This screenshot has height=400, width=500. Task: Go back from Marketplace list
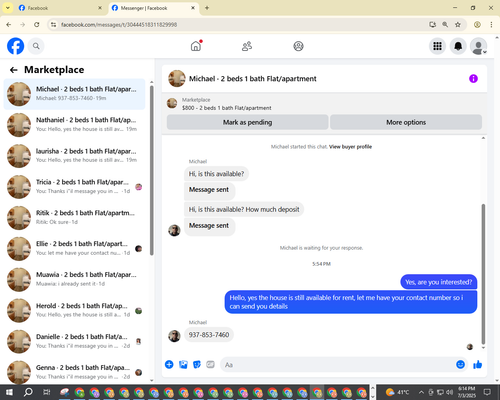point(13,70)
